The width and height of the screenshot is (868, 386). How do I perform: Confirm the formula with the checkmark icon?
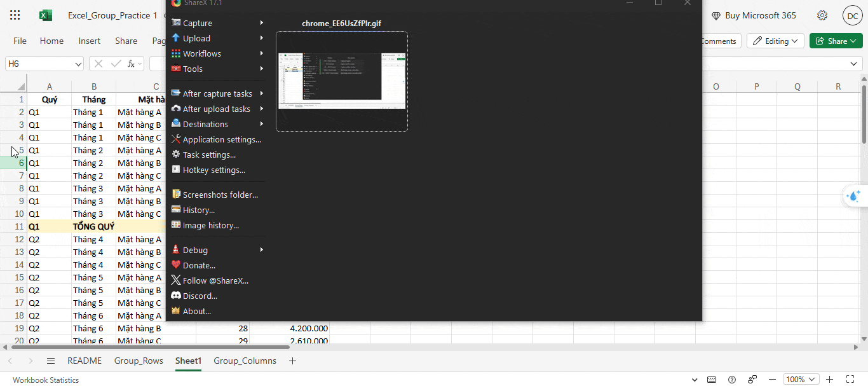[116, 64]
